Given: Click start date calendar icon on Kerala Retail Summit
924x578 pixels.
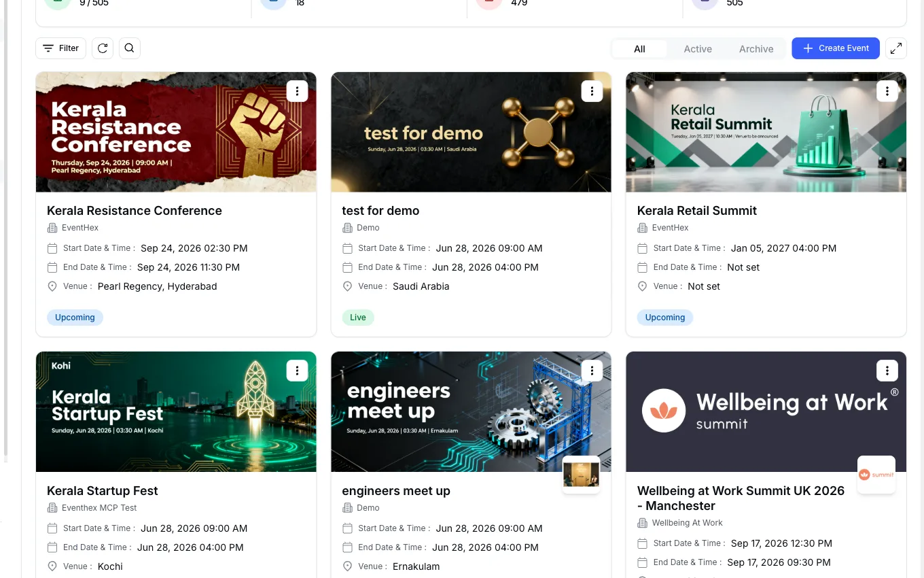Looking at the screenshot, I should point(642,248).
